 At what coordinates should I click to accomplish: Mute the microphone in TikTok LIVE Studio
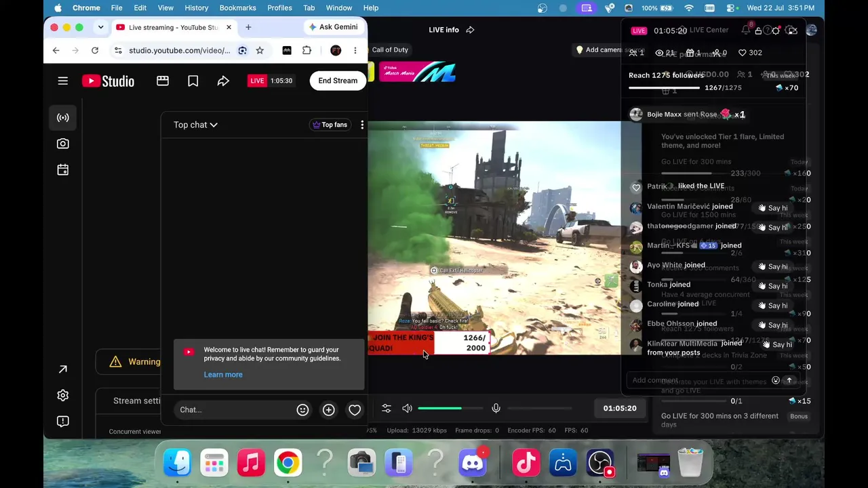496,408
